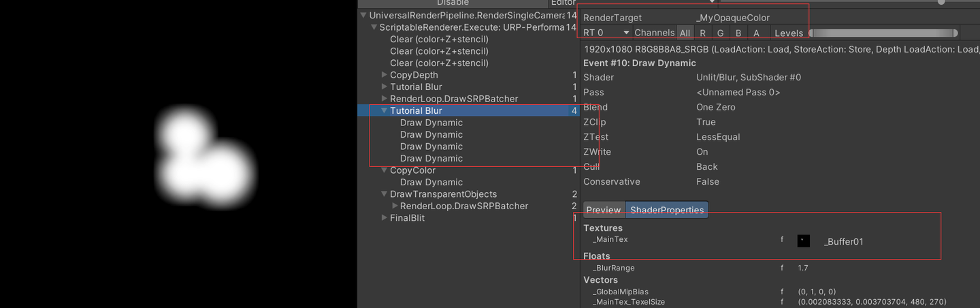Image resolution: width=980 pixels, height=308 pixels.
Task: Collapse the CopyColor group arrow
Action: (385, 170)
